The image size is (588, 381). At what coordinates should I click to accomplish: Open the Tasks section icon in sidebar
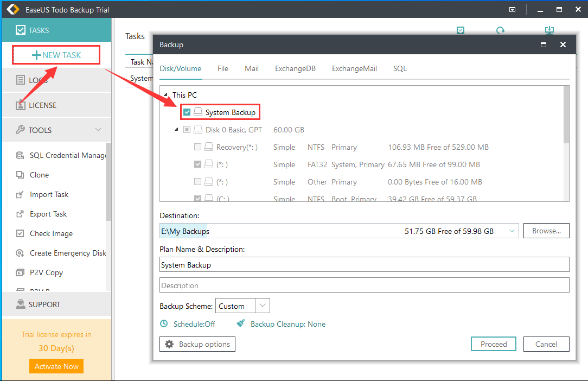20,30
